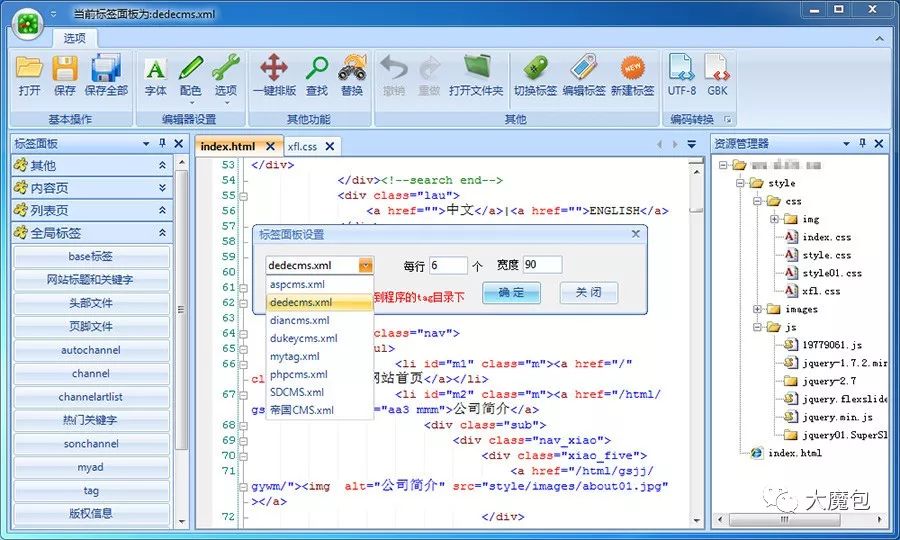Click the 确定 confirm button
Screen dimensions: 900x540
click(511, 292)
